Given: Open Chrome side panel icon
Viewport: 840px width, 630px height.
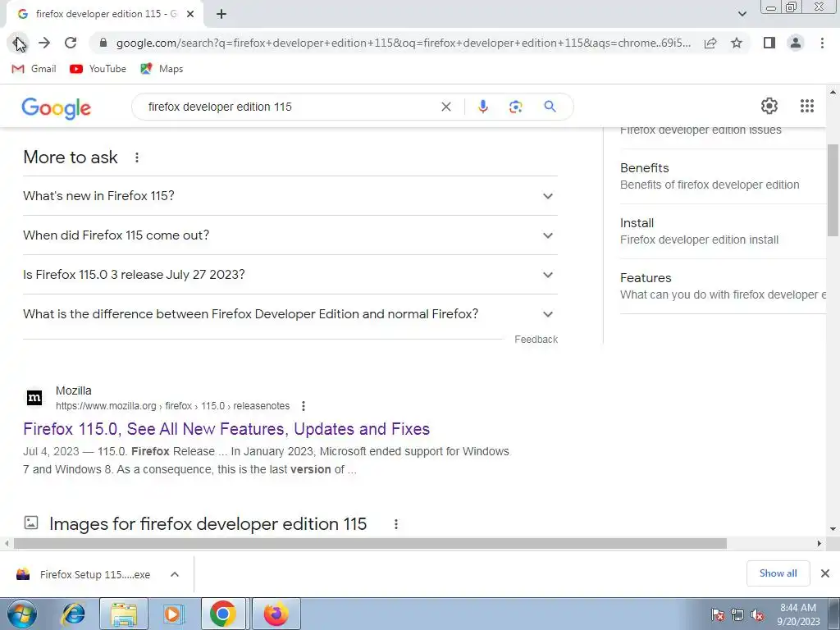Looking at the screenshot, I should (769, 43).
